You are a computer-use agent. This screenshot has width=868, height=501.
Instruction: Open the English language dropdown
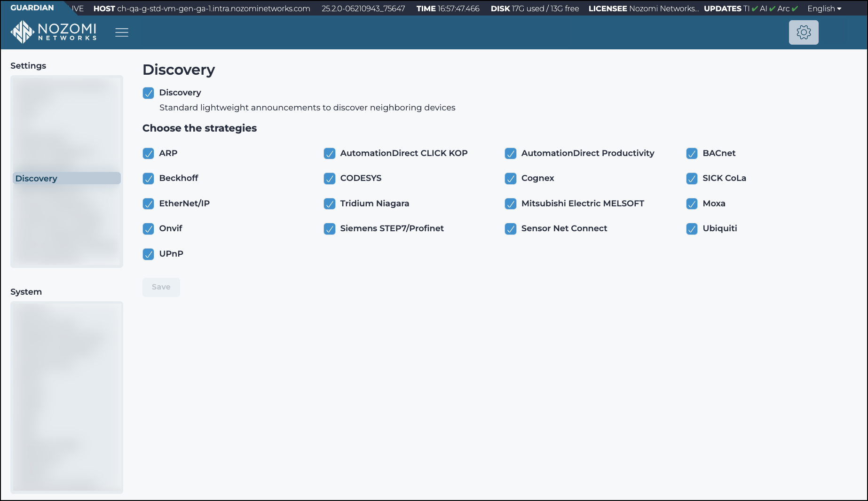point(823,8)
